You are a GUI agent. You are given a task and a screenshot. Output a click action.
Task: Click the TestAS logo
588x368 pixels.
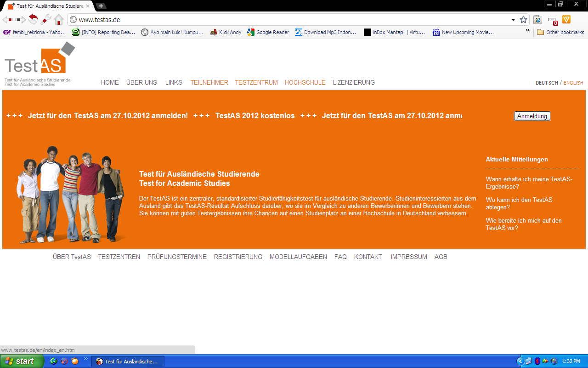coord(40,63)
